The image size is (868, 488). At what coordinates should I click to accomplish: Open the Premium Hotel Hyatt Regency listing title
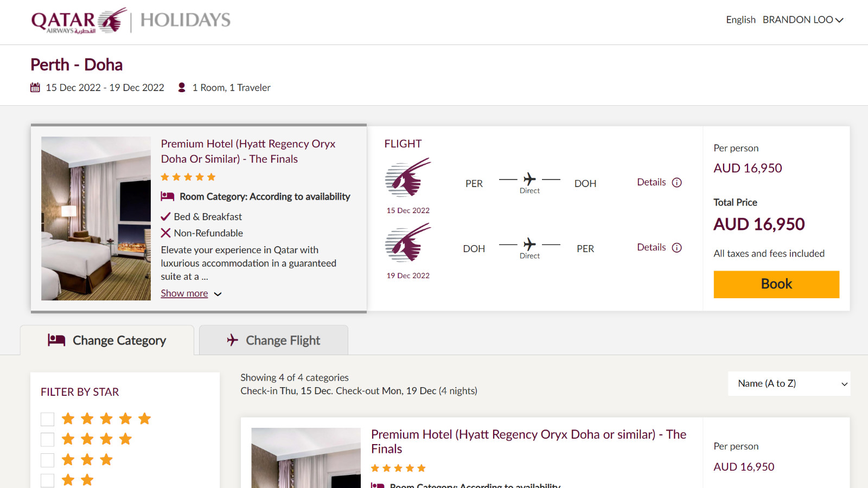tap(529, 441)
